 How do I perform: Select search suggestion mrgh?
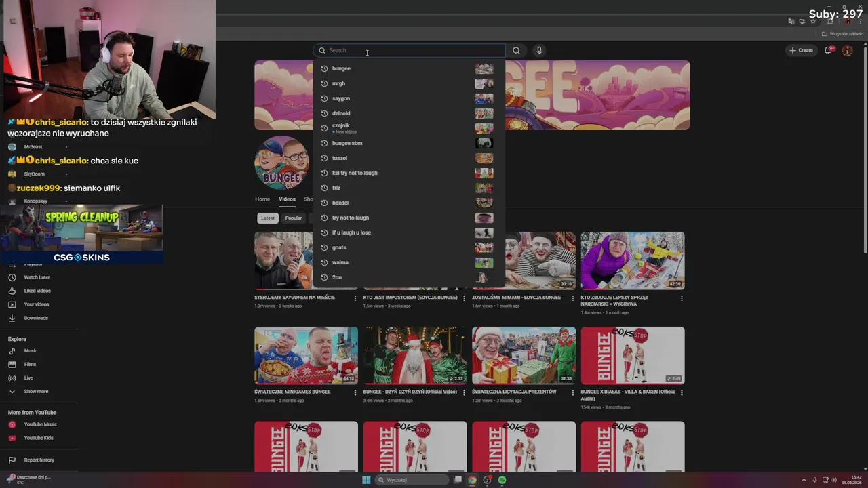click(410, 83)
